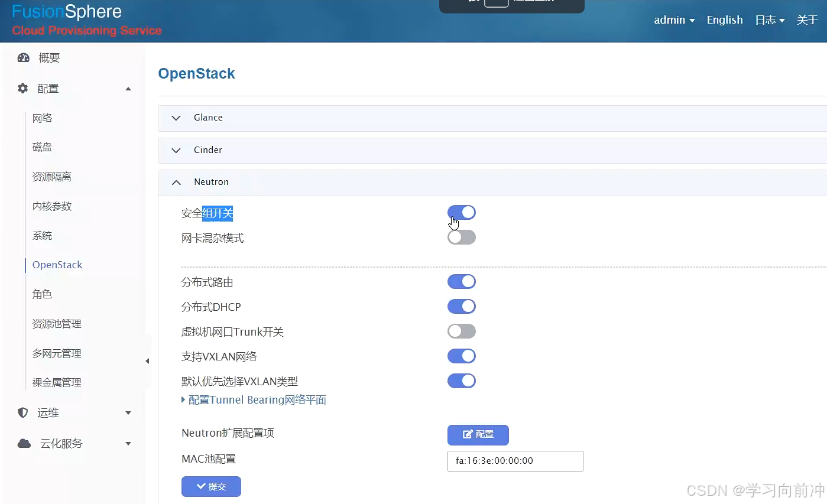Select 裸金属管理 in the sidebar
The height and width of the screenshot is (504, 827).
pyautogui.click(x=57, y=382)
